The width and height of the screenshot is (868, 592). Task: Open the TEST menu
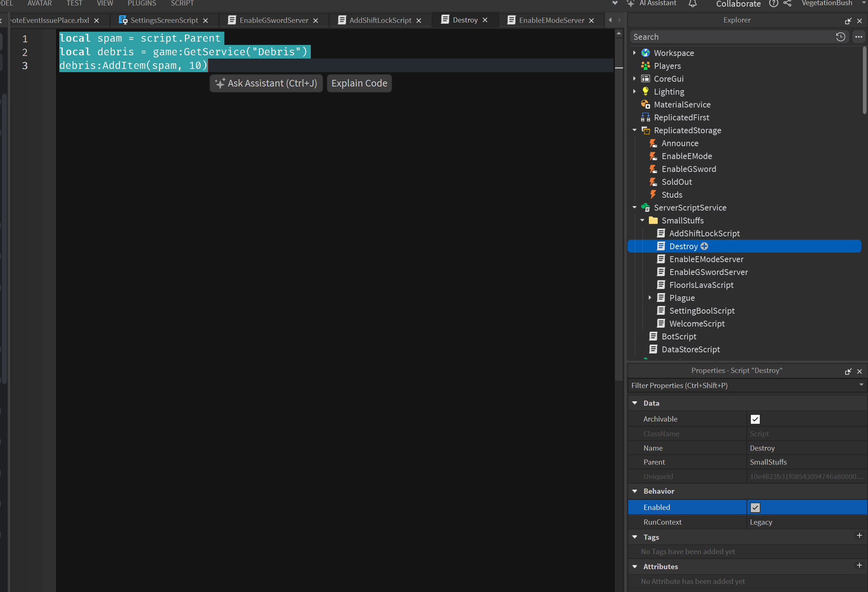(74, 3)
